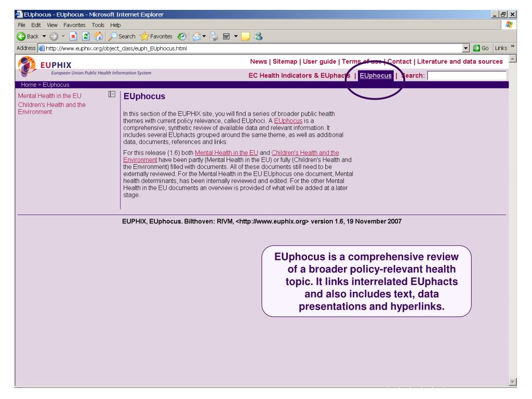Click the Go button
The width and height of the screenshot is (532, 399).
(481, 48)
